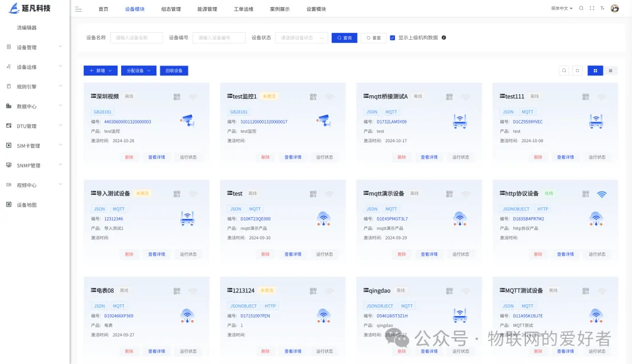Switch to the list view
The width and height of the screenshot is (632, 364).
pyautogui.click(x=610, y=71)
